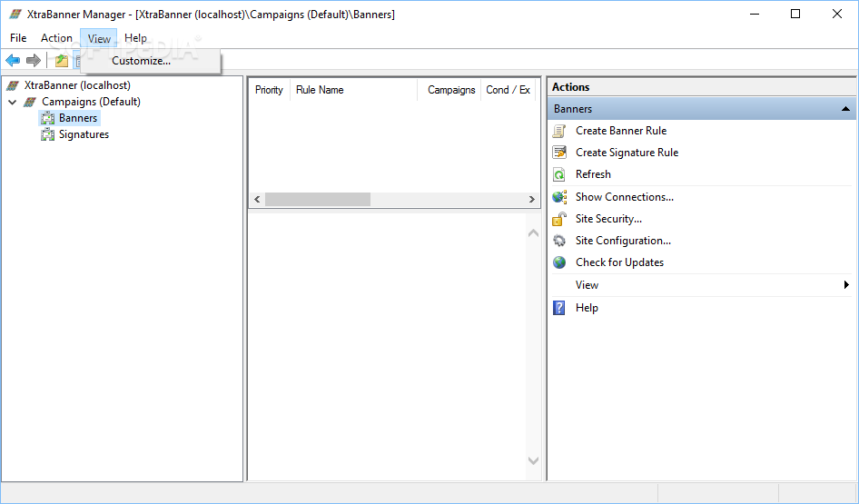Select the Signatures tree item
Image resolution: width=859 pixels, height=504 pixels.
click(84, 134)
